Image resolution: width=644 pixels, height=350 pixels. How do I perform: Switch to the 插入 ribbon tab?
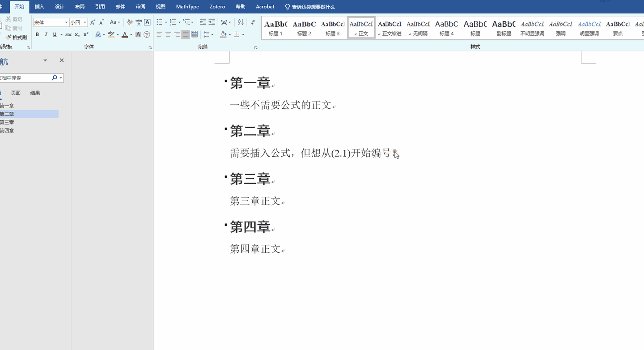39,7
